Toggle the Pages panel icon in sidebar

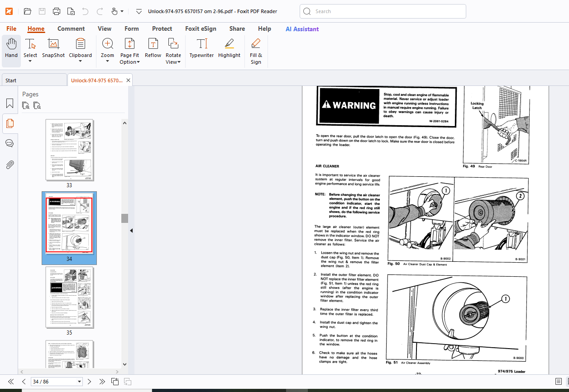pos(10,123)
